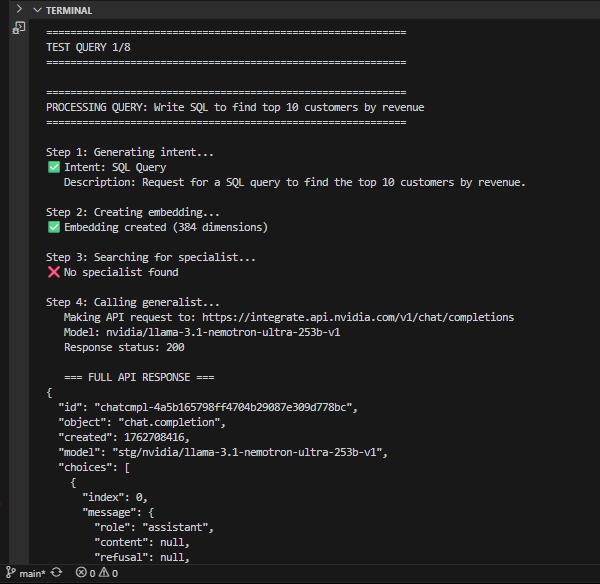Select the TERMINAL panel header tab
Screen dimensions: 600x584
(x=69, y=11)
